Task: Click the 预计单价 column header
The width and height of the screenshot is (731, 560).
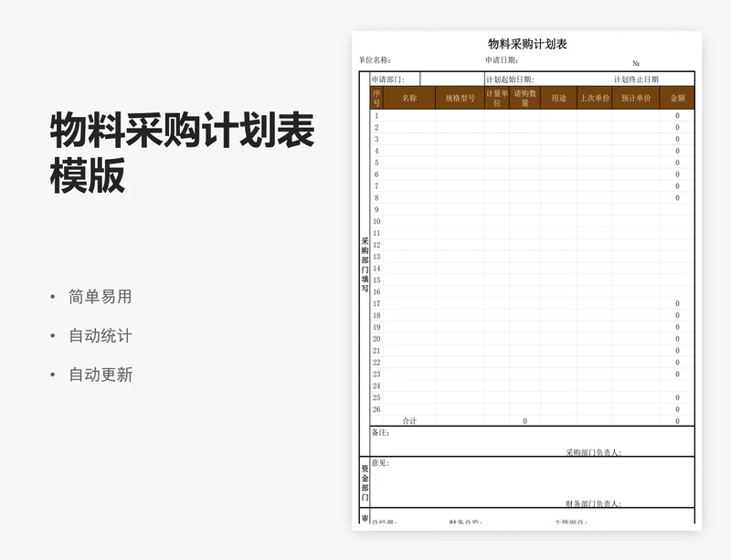Action: coord(636,98)
